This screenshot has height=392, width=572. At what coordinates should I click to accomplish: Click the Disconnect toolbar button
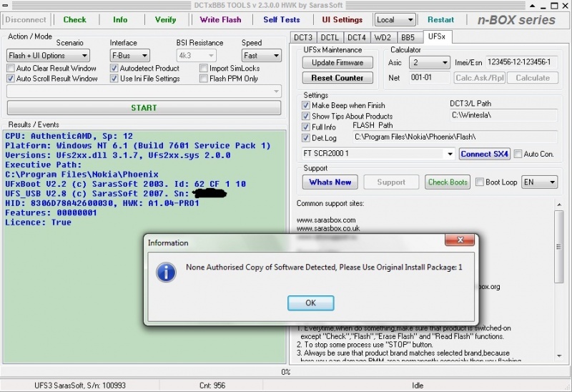pyautogui.click(x=26, y=20)
